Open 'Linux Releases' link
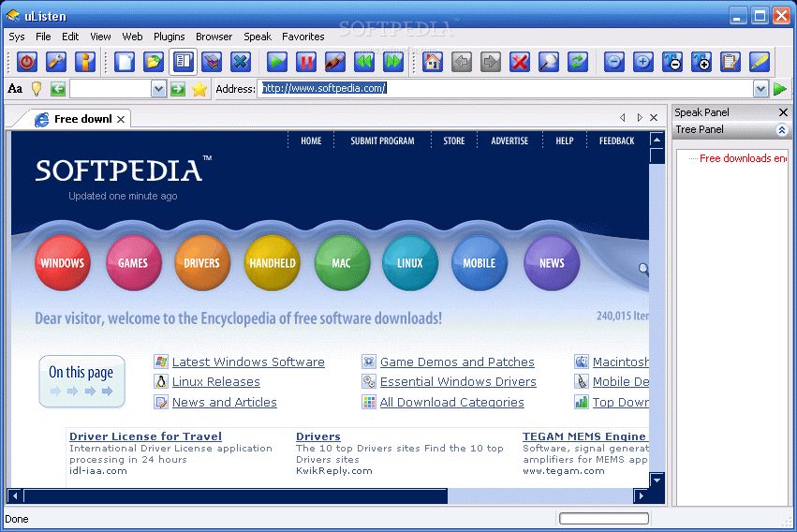 point(215,381)
